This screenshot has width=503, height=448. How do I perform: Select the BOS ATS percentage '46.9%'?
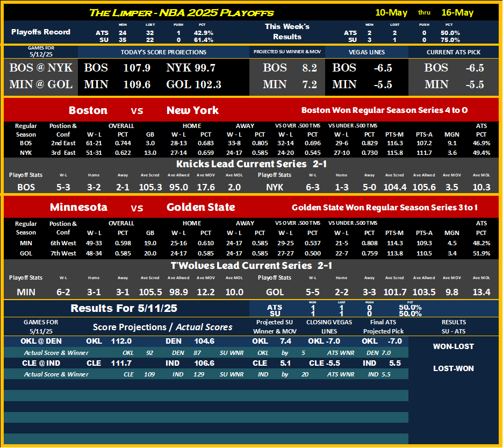(481, 143)
